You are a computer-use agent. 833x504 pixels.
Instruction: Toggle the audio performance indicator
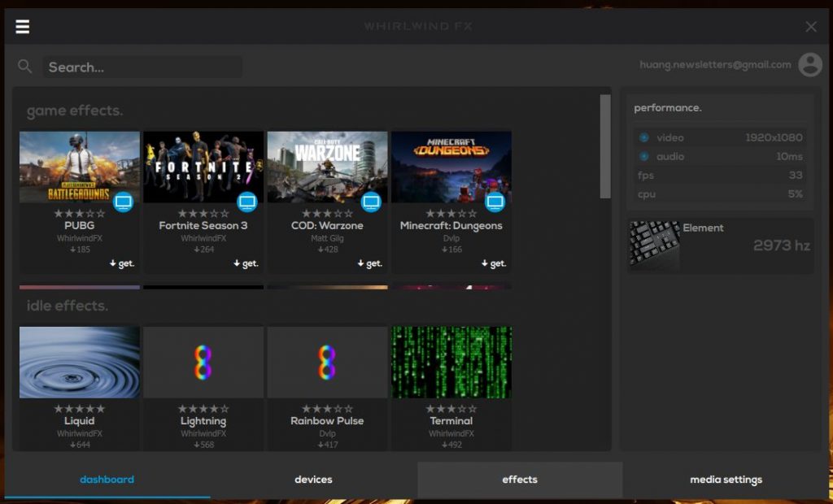[644, 156]
